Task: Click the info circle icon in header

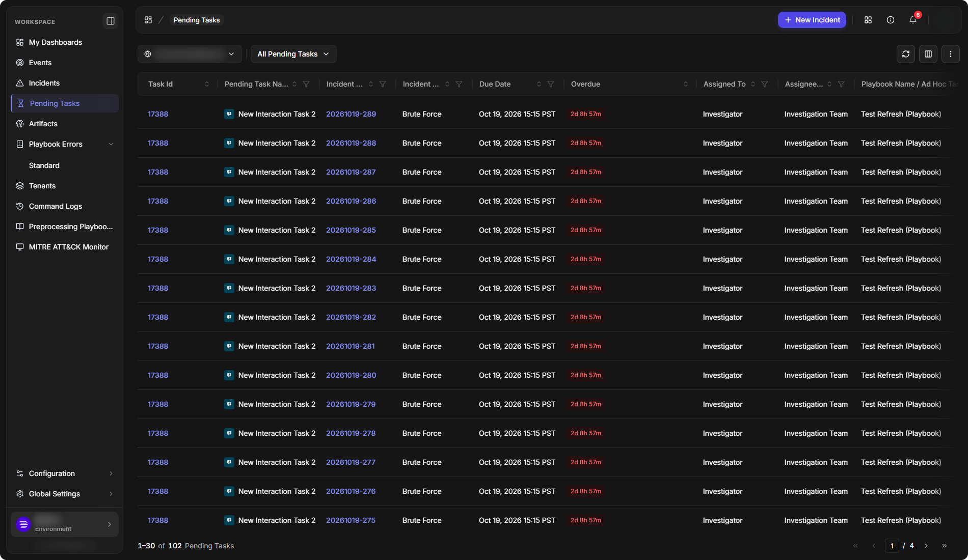Action: (891, 20)
